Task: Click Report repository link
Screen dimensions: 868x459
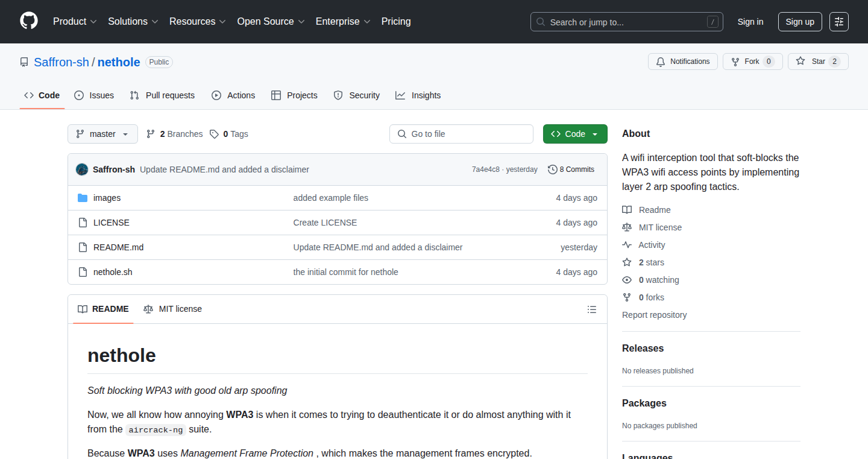Action: (654, 315)
